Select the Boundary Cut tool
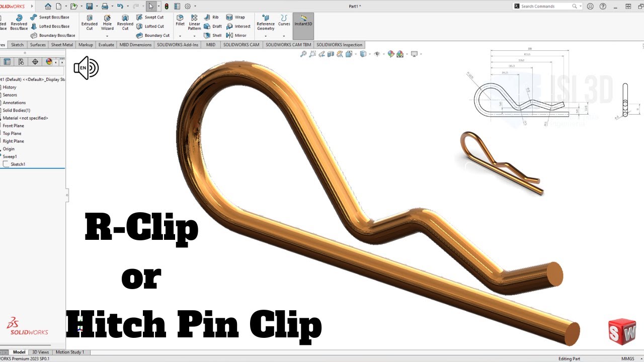The height and width of the screenshot is (362, 644). 153,35
